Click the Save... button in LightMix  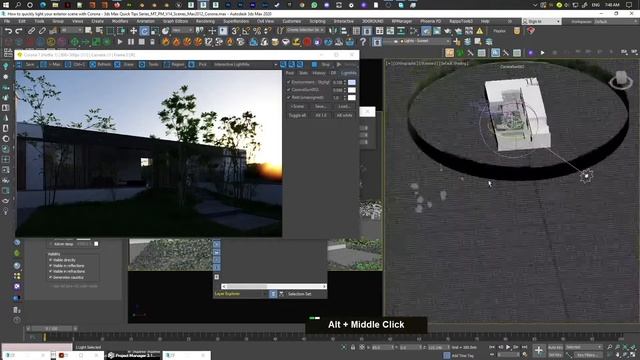click(x=320, y=106)
